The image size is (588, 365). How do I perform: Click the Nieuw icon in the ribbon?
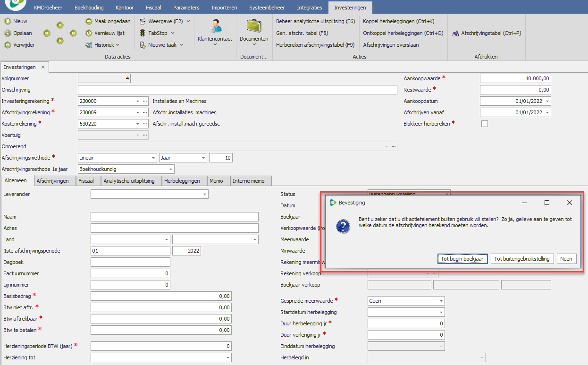[8, 21]
